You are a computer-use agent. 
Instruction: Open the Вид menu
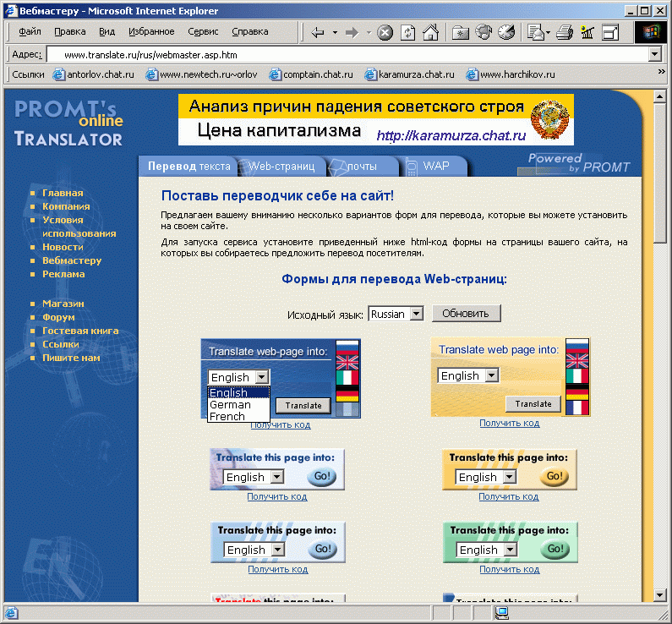click(x=107, y=32)
